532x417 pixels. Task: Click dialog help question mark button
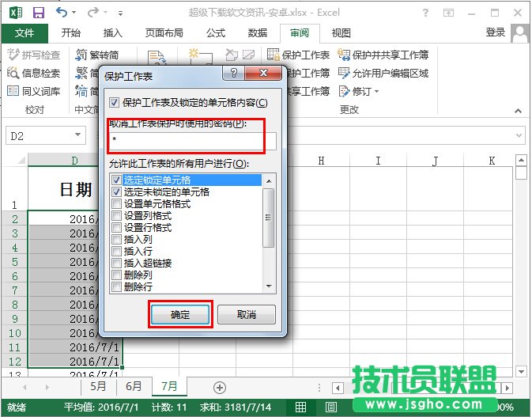click(233, 74)
